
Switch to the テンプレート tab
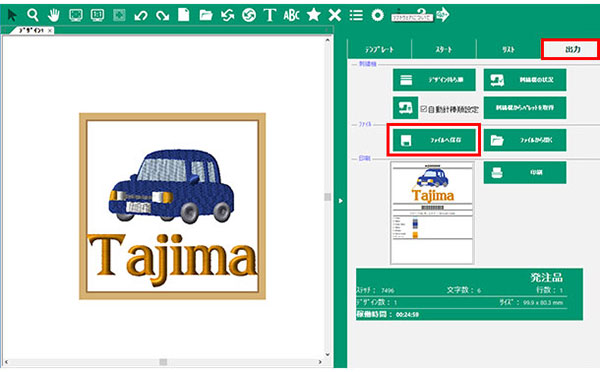pos(379,49)
